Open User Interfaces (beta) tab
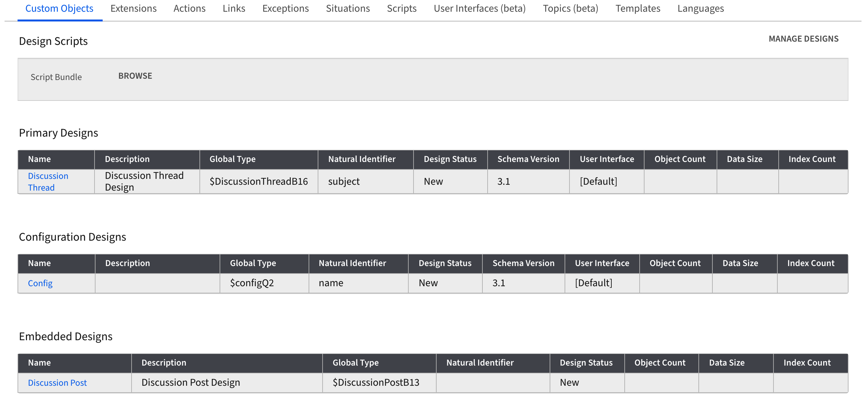Image resolution: width=868 pixels, height=402 pixels. coord(479,8)
